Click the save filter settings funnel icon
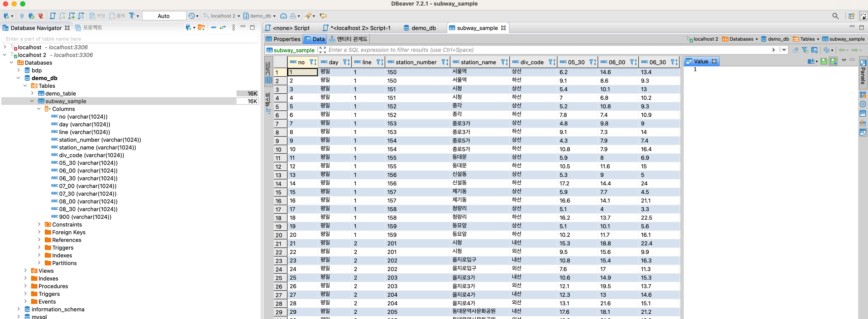This screenshot has width=868, height=319. tap(805, 50)
